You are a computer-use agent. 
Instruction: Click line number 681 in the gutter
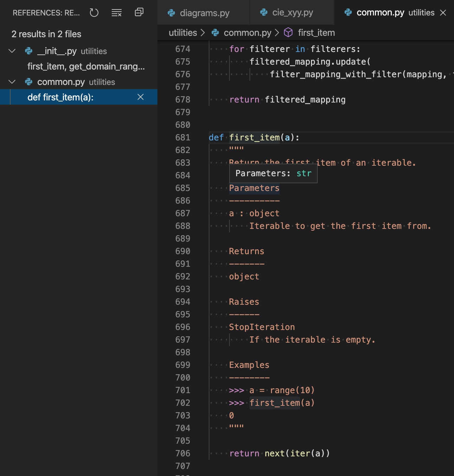(x=182, y=137)
